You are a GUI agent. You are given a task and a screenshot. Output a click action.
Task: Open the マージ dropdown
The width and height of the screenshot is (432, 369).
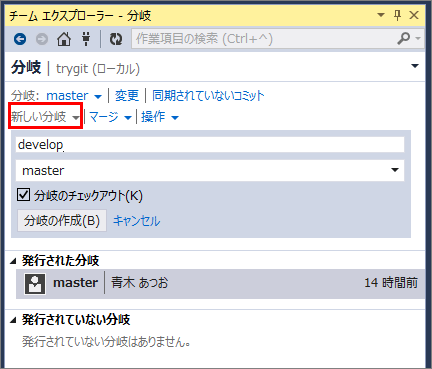[x=110, y=117]
